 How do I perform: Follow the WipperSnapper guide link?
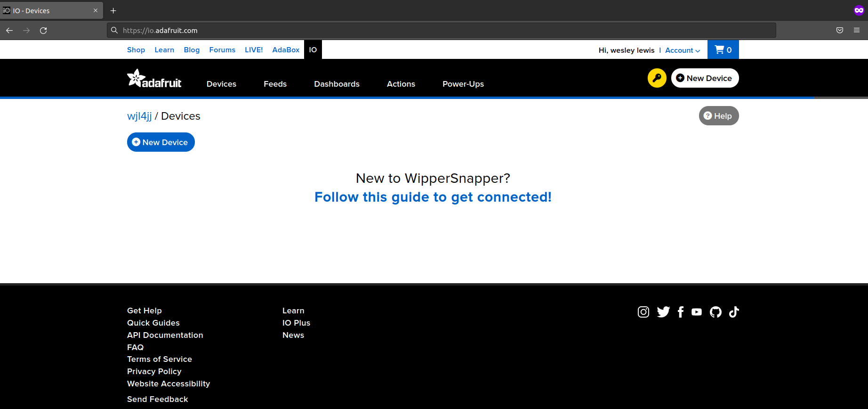[x=433, y=197]
